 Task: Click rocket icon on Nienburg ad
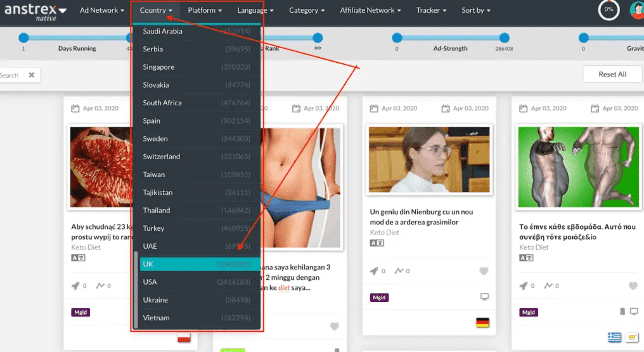[374, 271]
